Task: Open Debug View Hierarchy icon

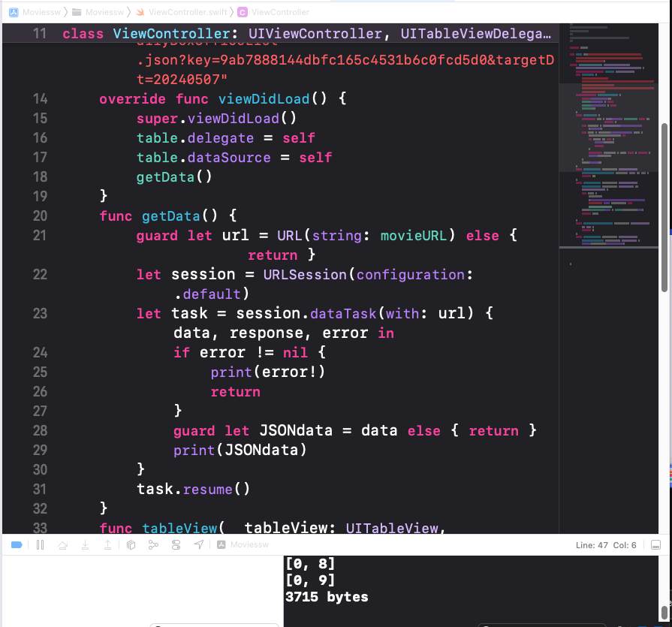Action: 131,544
